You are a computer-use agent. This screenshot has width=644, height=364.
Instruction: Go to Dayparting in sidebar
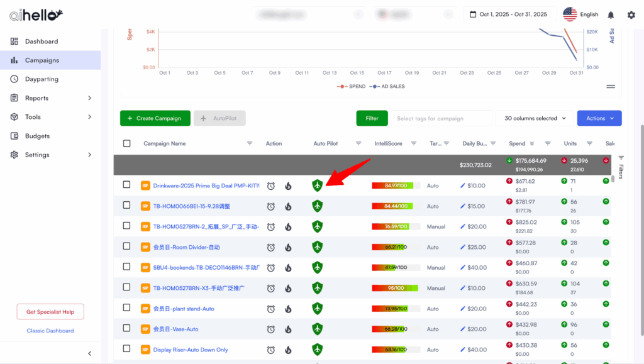click(x=42, y=79)
